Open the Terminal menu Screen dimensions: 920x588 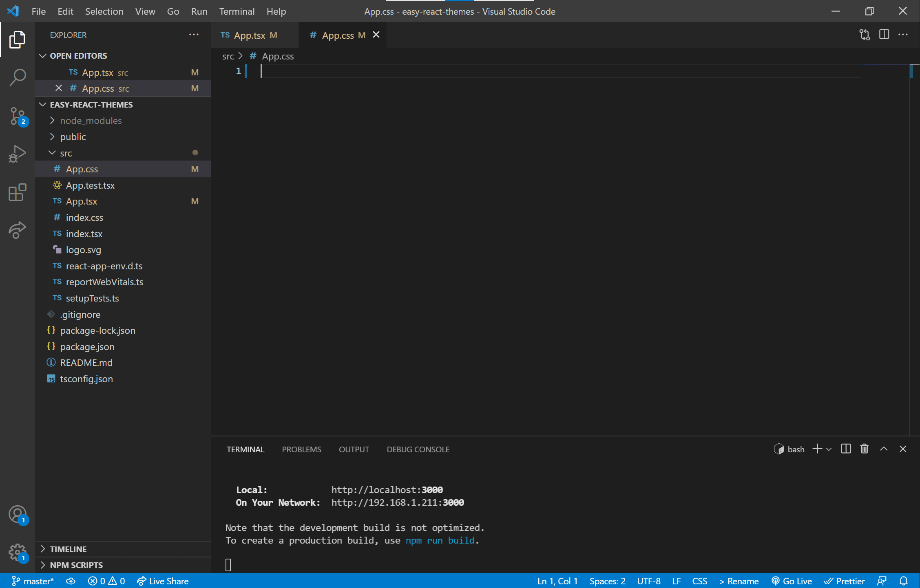coord(237,11)
